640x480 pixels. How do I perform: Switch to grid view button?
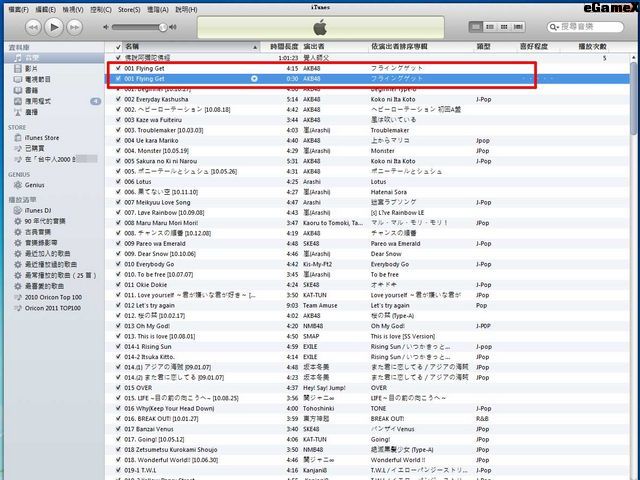click(x=504, y=27)
